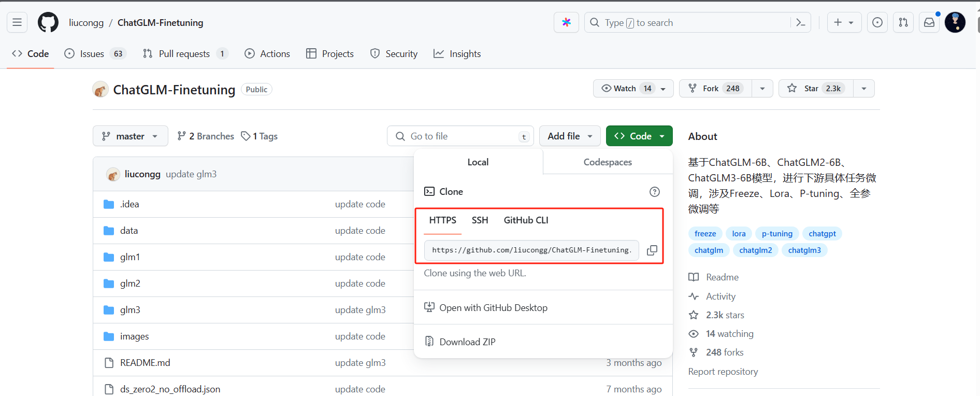View 14 watching link

[x=721, y=334]
